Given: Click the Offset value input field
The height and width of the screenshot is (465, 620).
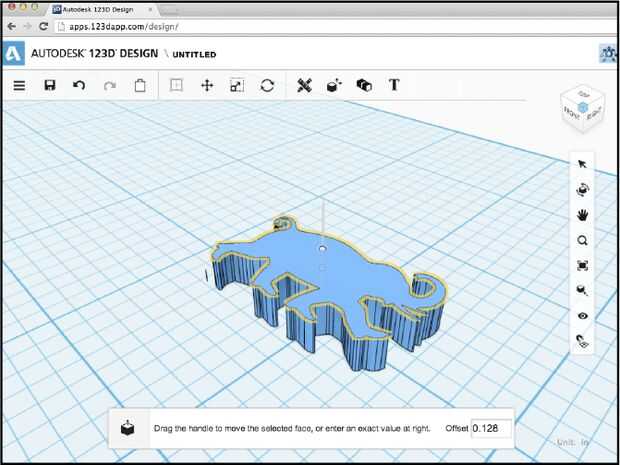Looking at the screenshot, I should [491, 429].
